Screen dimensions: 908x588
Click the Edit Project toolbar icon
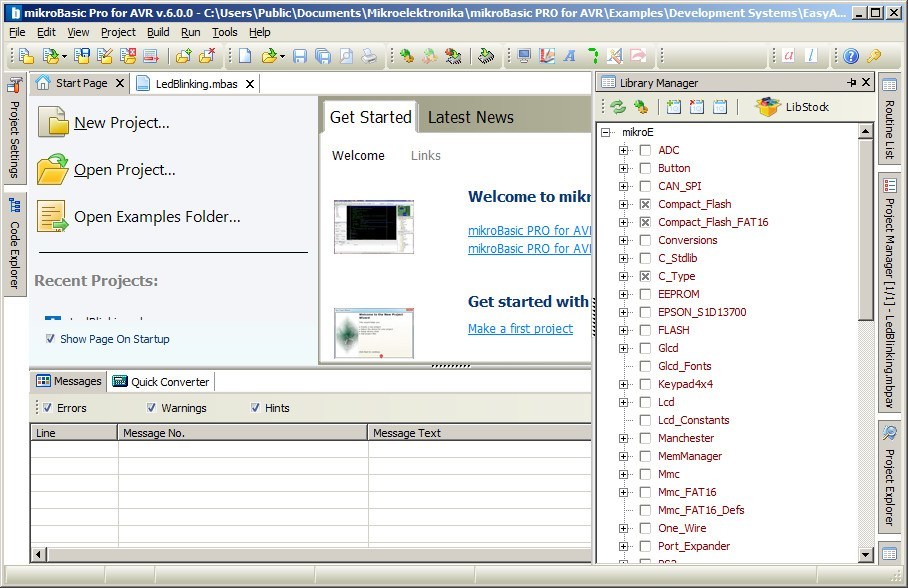105,56
